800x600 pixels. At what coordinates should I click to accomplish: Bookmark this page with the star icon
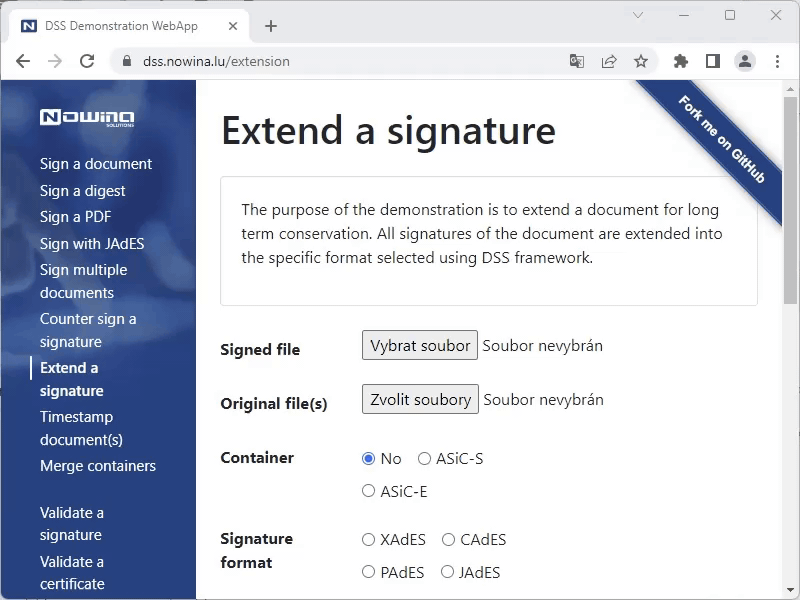641,61
